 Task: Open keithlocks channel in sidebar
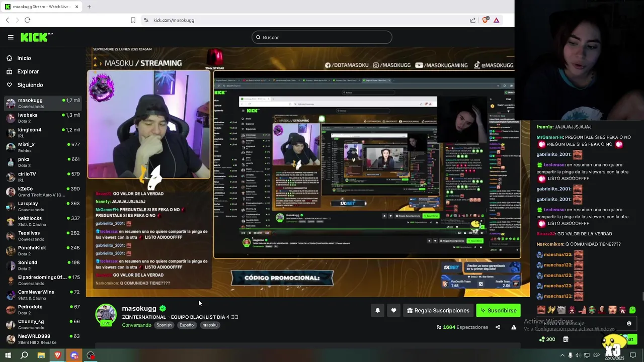tap(43, 221)
